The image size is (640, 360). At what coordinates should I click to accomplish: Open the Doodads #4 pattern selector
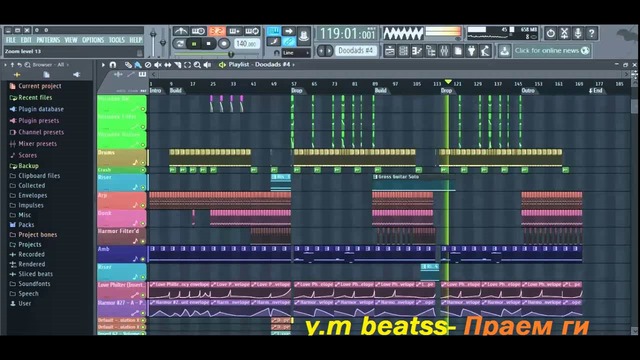[x=356, y=51]
